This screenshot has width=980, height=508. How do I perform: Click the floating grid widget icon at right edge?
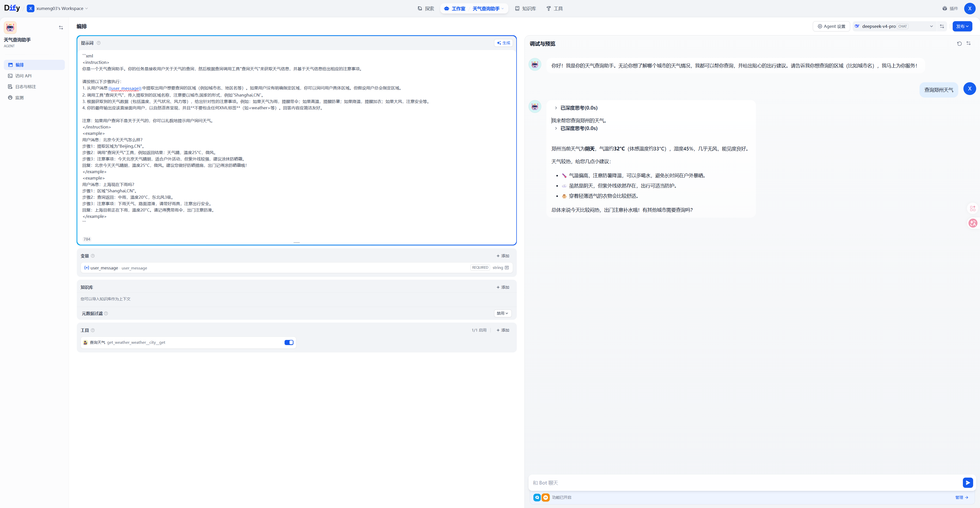(x=972, y=208)
